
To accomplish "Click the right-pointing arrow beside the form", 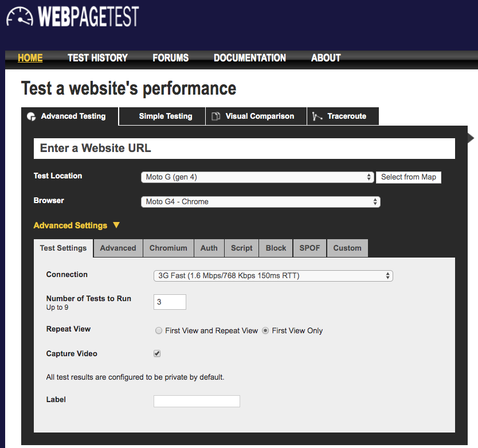I will (471, 138).
